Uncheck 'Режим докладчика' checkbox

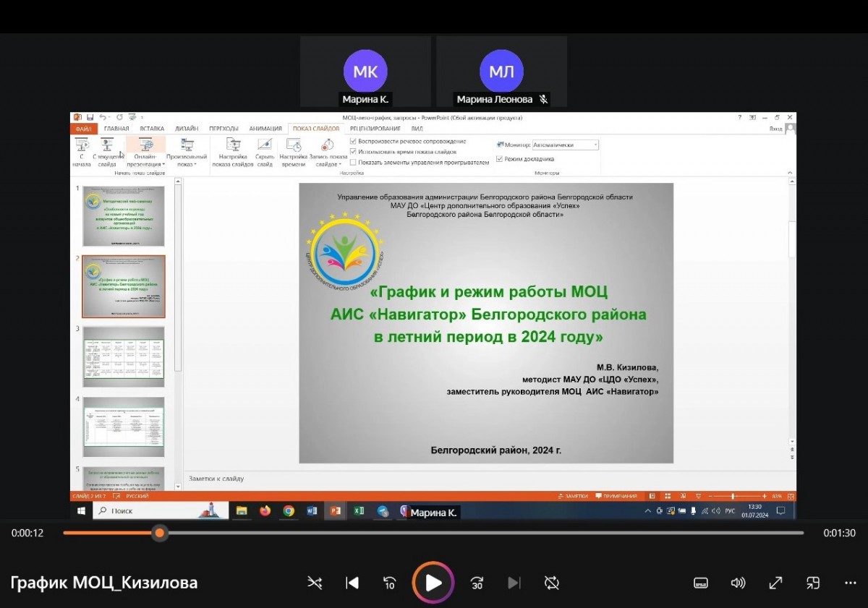tap(500, 159)
